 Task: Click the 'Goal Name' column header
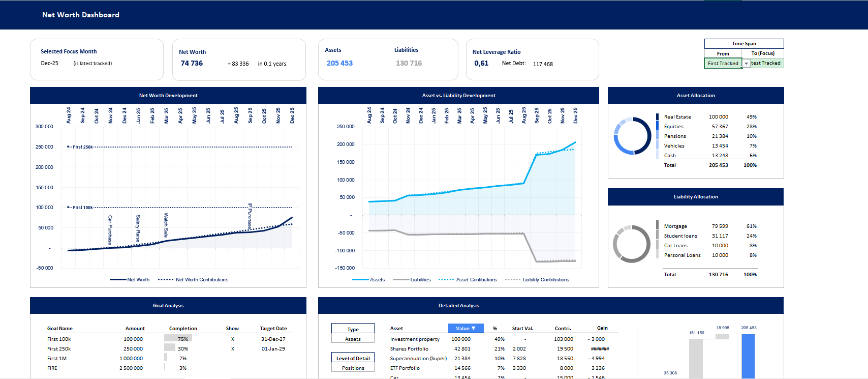click(x=60, y=329)
